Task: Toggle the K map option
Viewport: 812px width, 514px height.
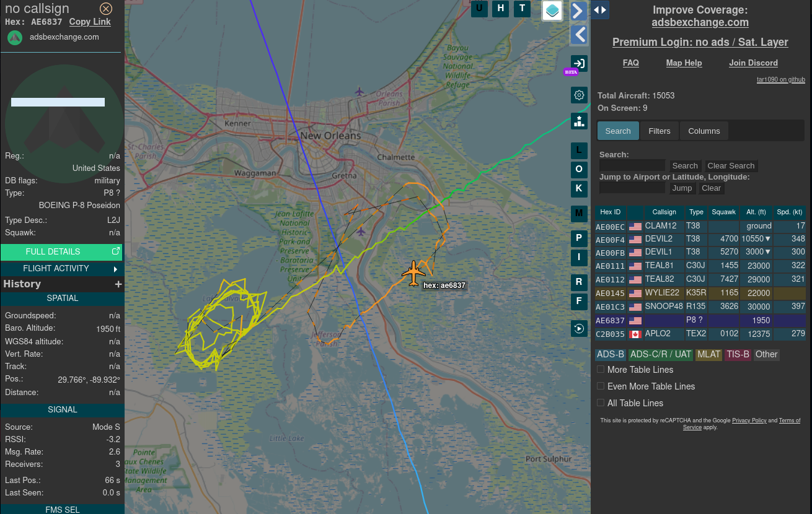Action: pos(579,189)
